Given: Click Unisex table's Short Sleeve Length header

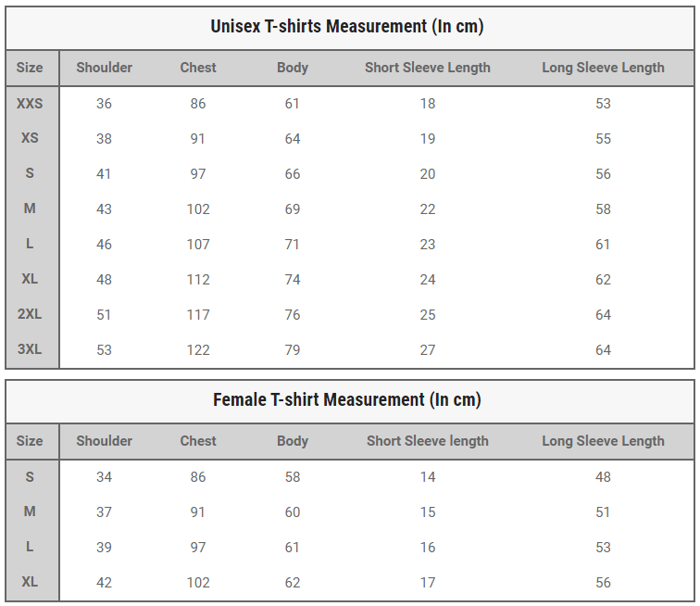Looking at the screenshot, I should click(428, 68).
